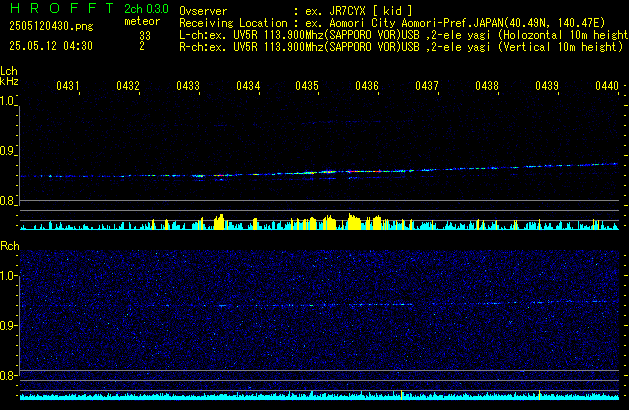Select the meteor count value 33

(145, 36)
